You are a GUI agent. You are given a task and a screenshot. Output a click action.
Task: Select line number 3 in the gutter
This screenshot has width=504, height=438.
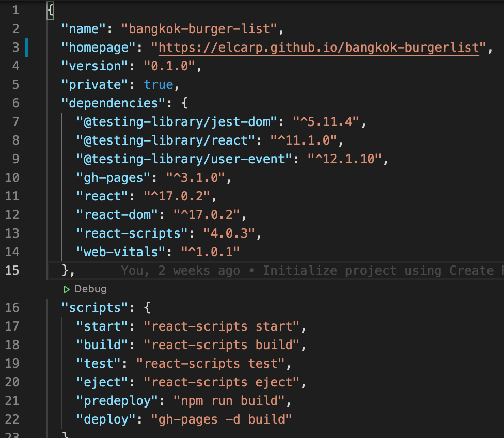(15, 47)
